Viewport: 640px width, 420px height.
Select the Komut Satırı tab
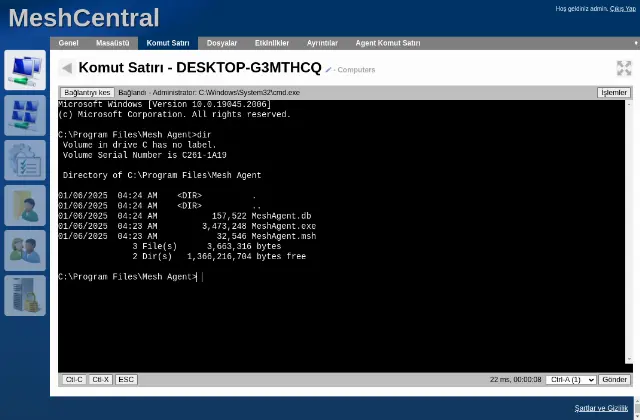[x=168, y=43]
